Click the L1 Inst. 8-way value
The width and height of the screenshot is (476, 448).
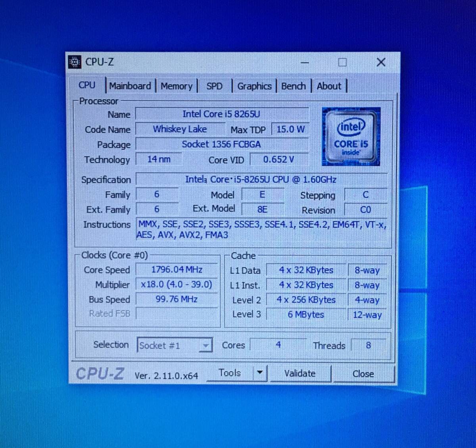coord(367,285)
